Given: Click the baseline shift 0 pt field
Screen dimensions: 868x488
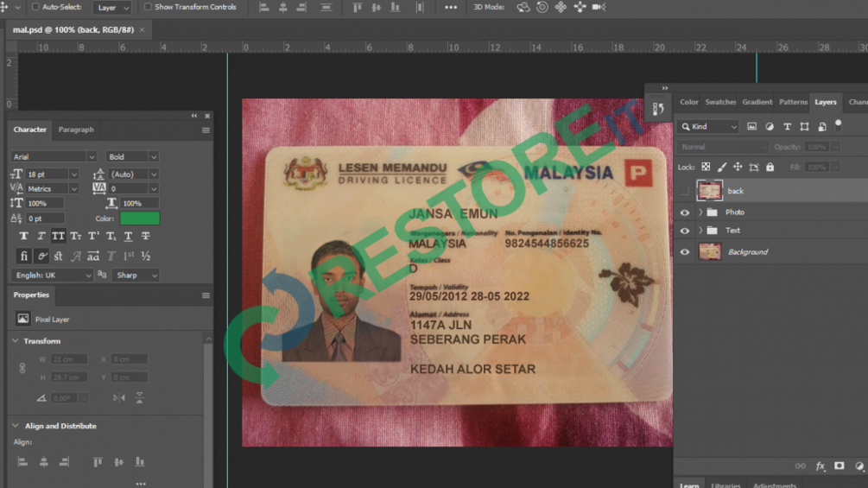Looking at the screenshot, I should [46, 218].
